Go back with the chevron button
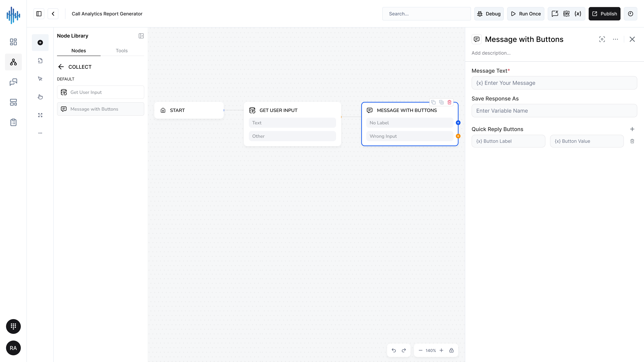 53,14
